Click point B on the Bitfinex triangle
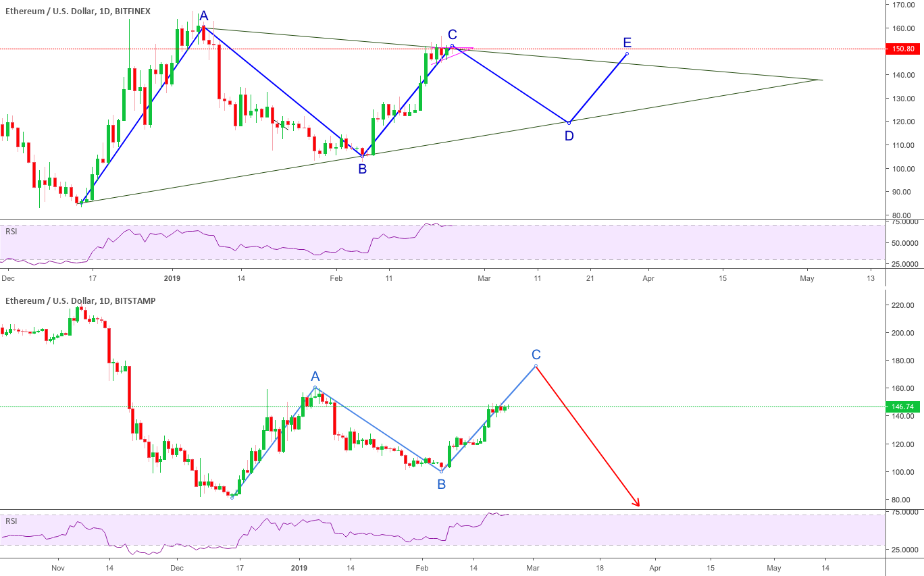This screenshot has width=924, height=576. click(363, 169)
